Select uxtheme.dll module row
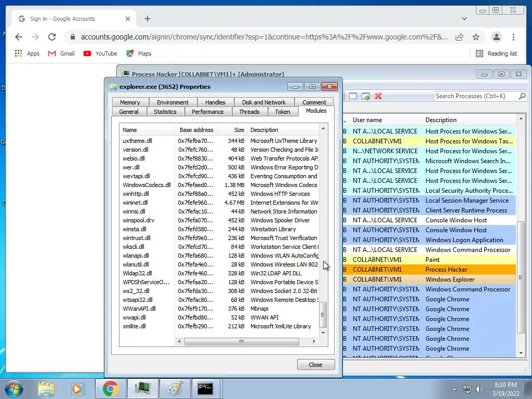The width and height of the screenshot is (532, 399). pos(219,141)
